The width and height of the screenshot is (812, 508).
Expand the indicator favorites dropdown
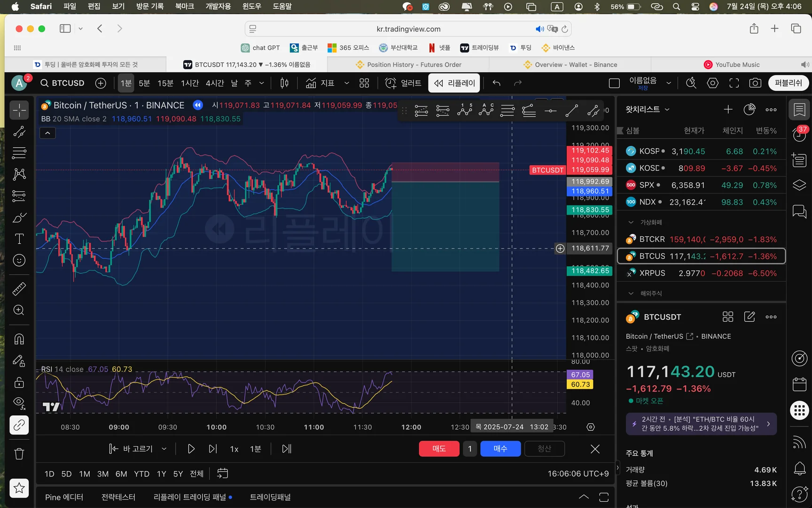[x=347, y=83]
